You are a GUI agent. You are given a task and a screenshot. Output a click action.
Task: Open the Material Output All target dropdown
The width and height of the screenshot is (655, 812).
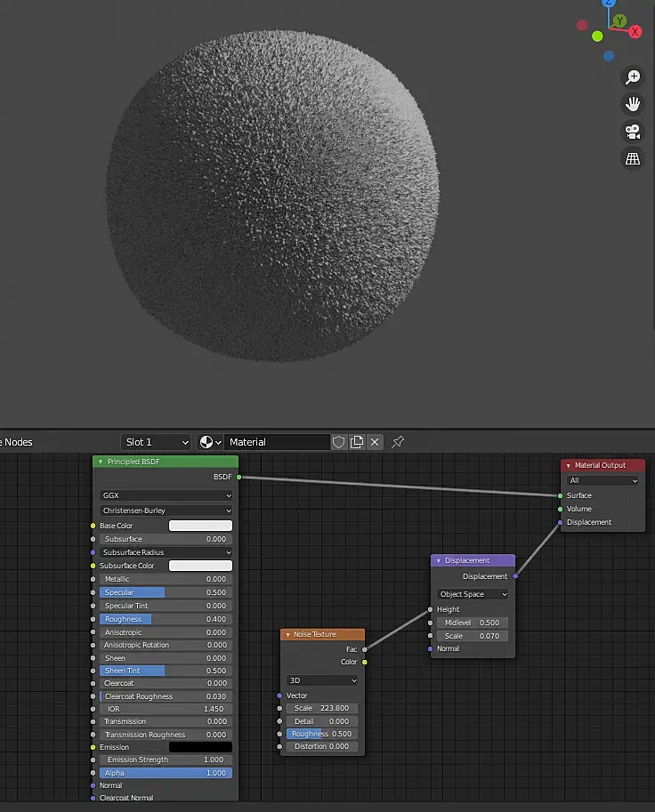(x=602, y=480)
